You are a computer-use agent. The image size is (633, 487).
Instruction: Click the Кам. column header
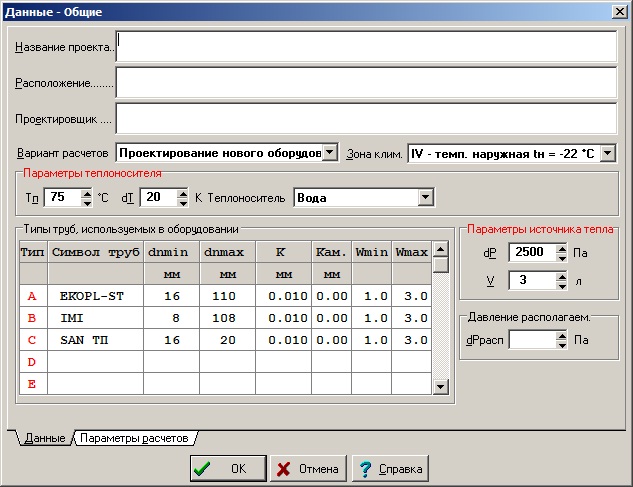coord(331,252)
